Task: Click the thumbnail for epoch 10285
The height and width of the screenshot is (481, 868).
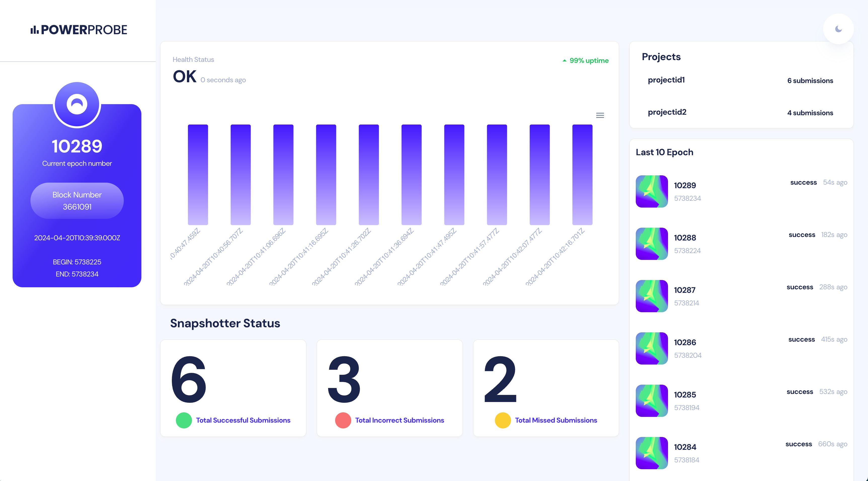Action: coord(652,400)
